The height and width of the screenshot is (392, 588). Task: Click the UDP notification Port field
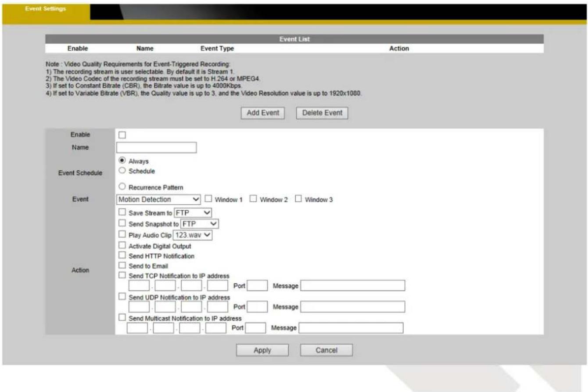pyautogui.click(x=257, y=306)
